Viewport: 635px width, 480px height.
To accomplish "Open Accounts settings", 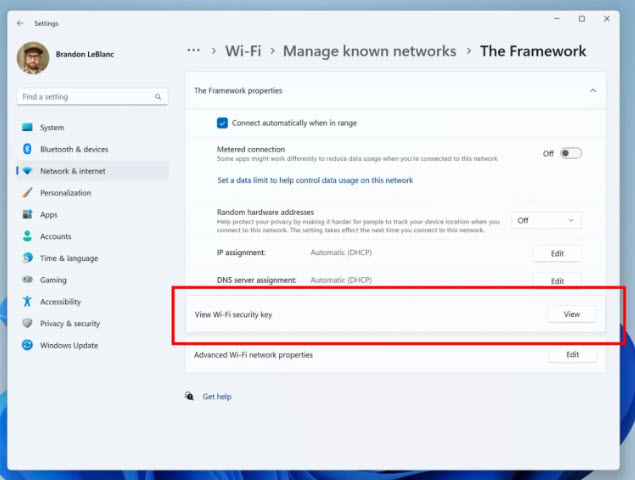I will (92, 236).
